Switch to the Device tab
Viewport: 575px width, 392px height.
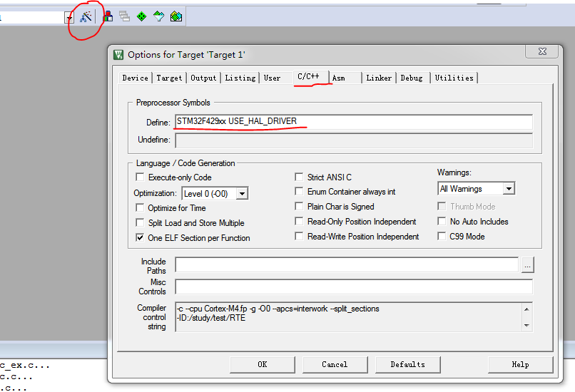coord(136,78)
